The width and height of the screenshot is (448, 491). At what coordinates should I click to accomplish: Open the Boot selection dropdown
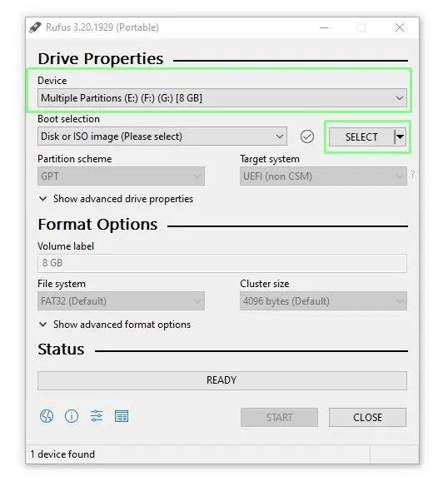(162, 136)
